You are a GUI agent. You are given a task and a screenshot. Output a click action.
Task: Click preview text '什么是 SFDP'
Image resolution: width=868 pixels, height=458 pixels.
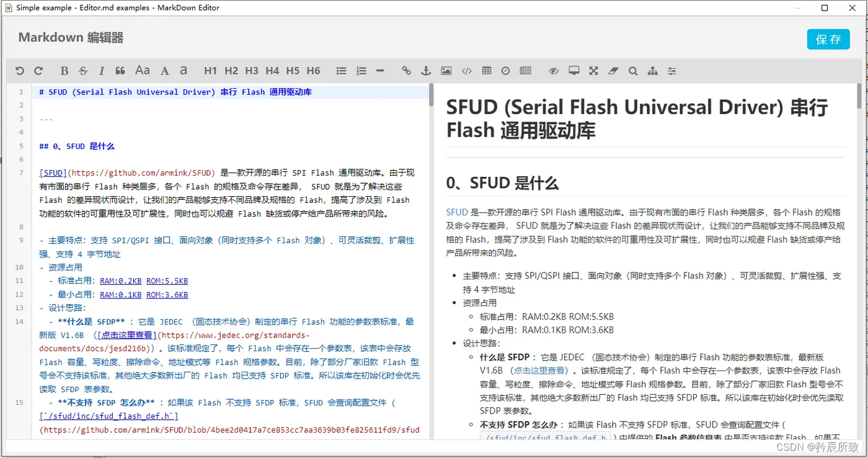(x=505, y=357)
